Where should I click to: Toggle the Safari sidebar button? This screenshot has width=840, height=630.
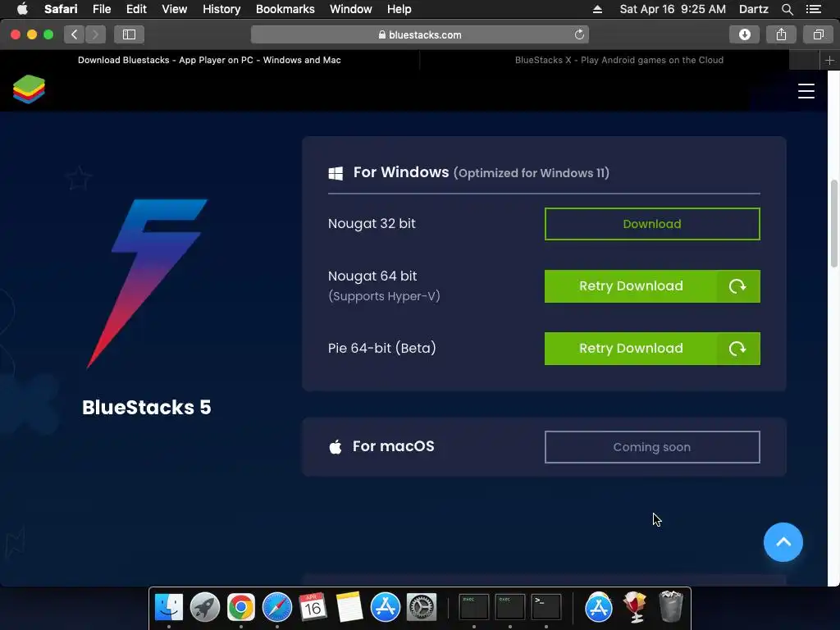point(129,34)
